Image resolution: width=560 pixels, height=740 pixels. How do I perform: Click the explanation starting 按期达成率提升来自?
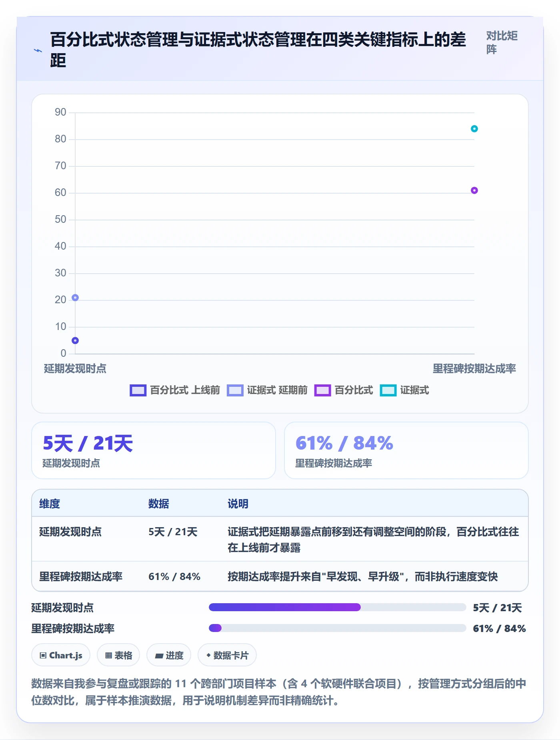[x=363, y=576]
